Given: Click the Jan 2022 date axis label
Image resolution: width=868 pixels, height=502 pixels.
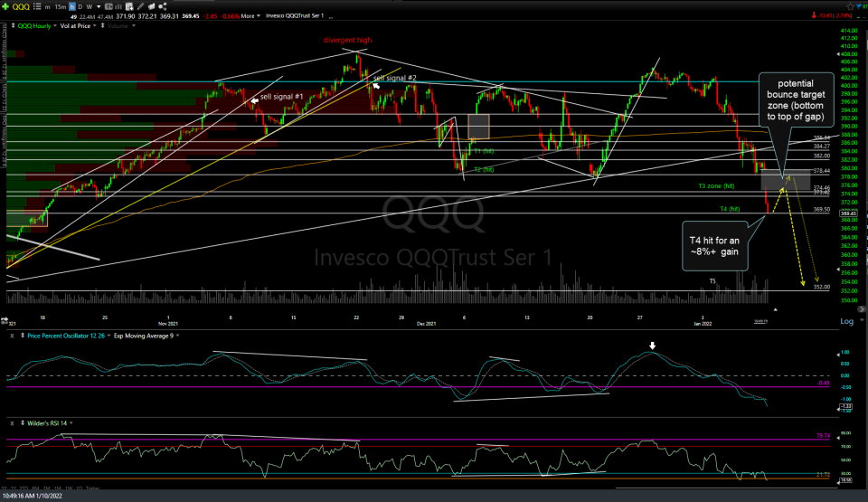Looking at the screenshot, I should click(x=703, y=324).
